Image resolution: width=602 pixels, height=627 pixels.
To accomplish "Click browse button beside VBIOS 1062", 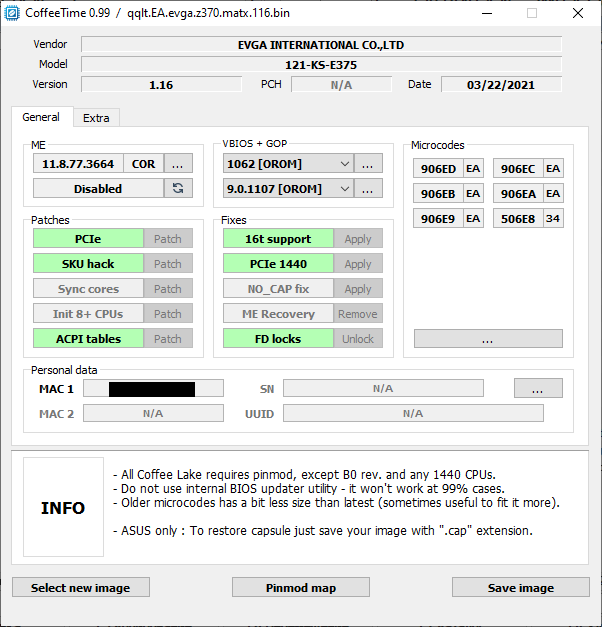I will point(368,164).
